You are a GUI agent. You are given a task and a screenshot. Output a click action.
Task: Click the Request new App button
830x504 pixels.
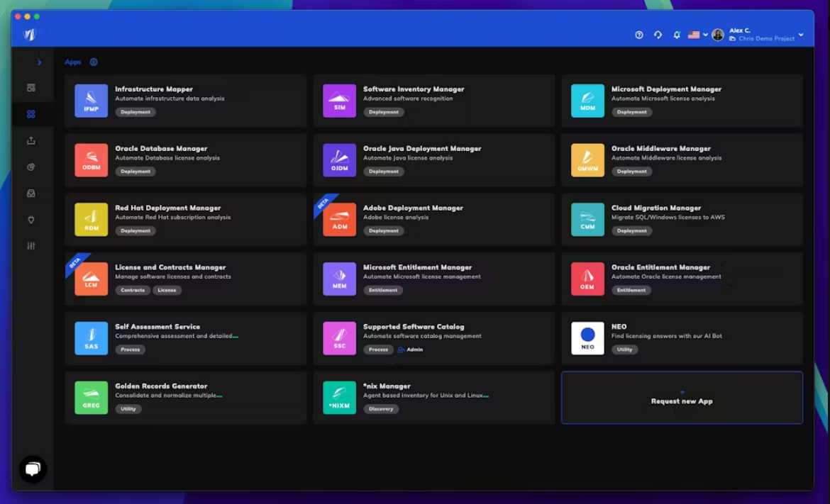coord(682,398)
